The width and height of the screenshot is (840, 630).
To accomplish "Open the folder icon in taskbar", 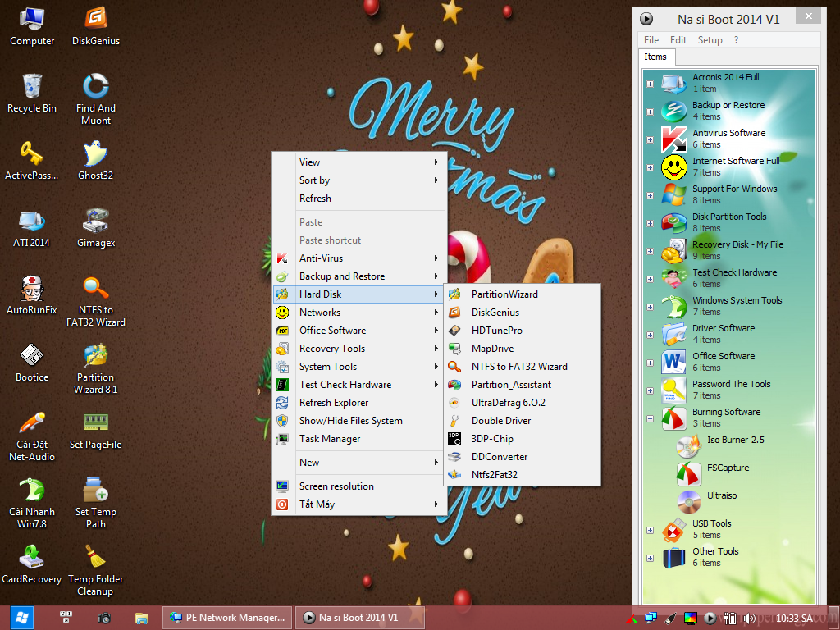I will [x=141, y=619].
